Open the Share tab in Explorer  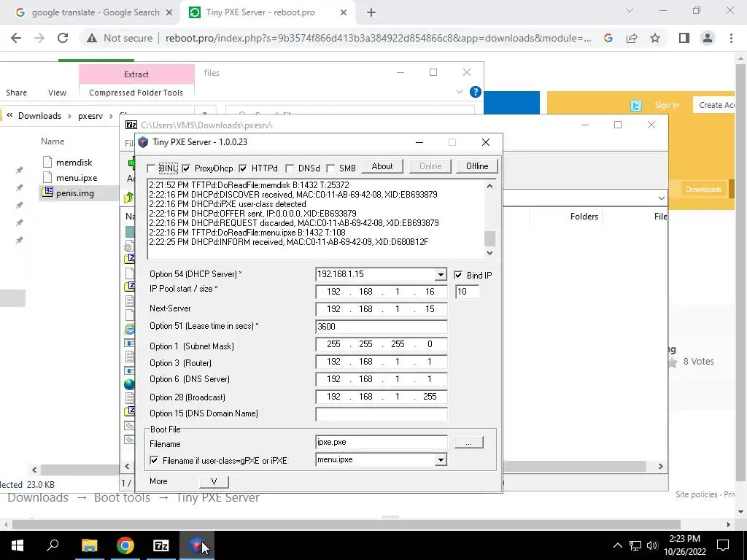16,93
